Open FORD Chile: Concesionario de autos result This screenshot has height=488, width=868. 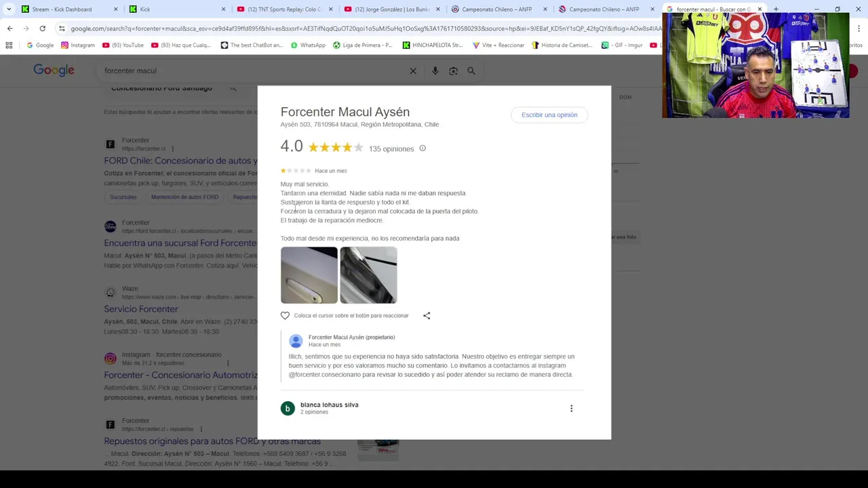(x=180, y=161)
